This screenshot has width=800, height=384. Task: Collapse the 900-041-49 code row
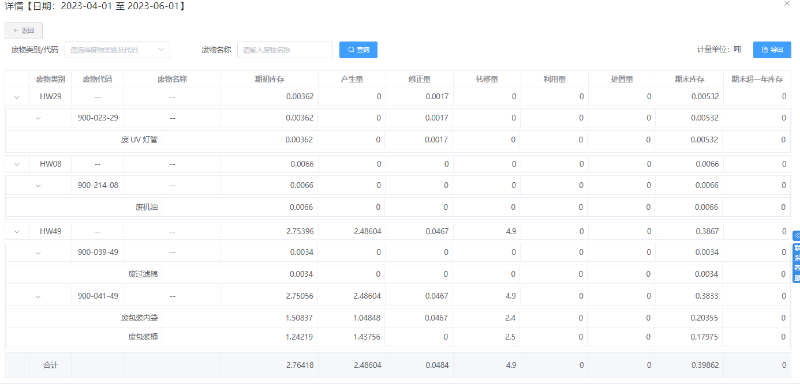38,296
